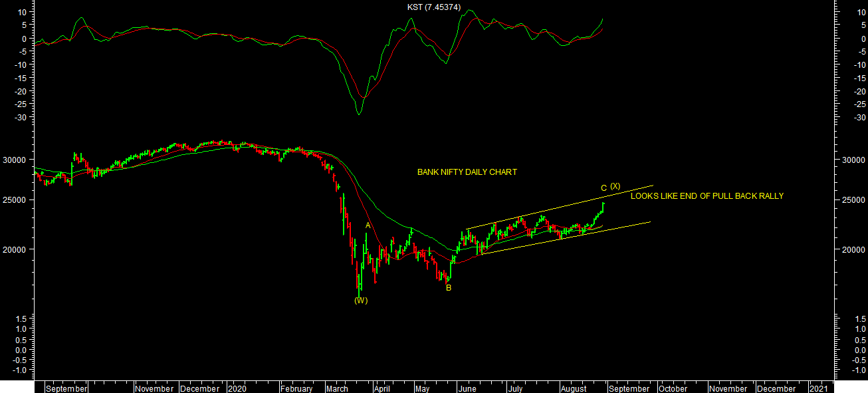Image resolution: width=868 pixels, height=393 pixels.
Task: Click the August label on the time axis
Action: (x=573, y=388)
